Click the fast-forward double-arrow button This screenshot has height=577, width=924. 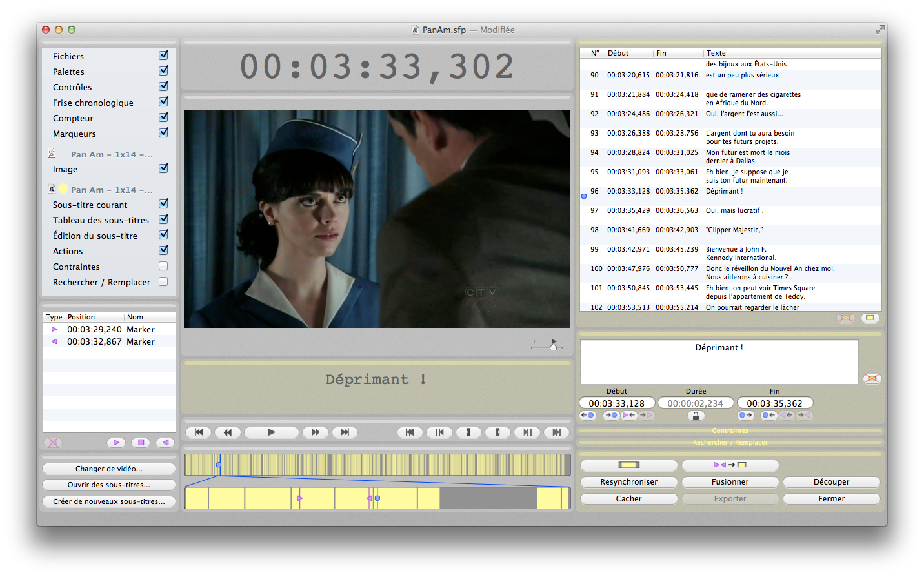316,432
